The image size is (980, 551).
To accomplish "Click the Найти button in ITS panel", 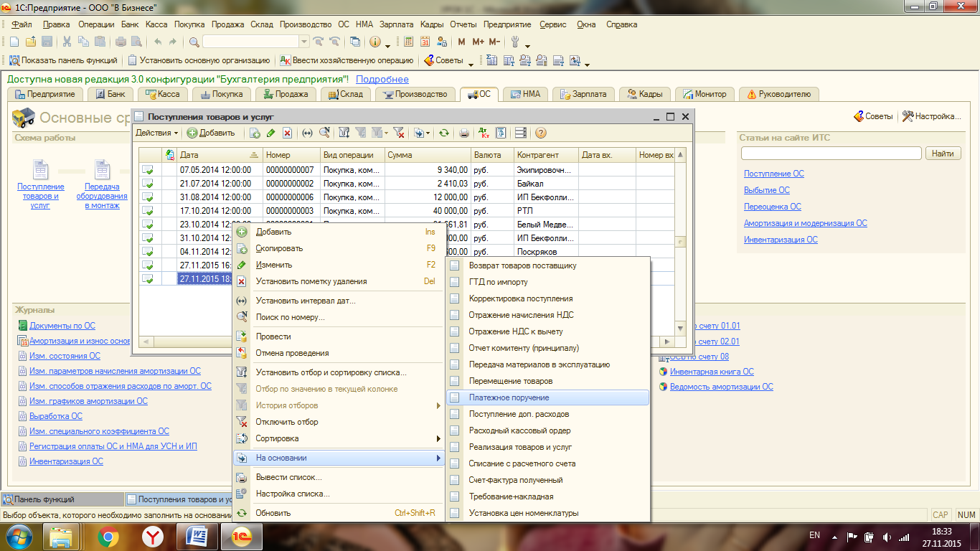I will tap(943, 154).
